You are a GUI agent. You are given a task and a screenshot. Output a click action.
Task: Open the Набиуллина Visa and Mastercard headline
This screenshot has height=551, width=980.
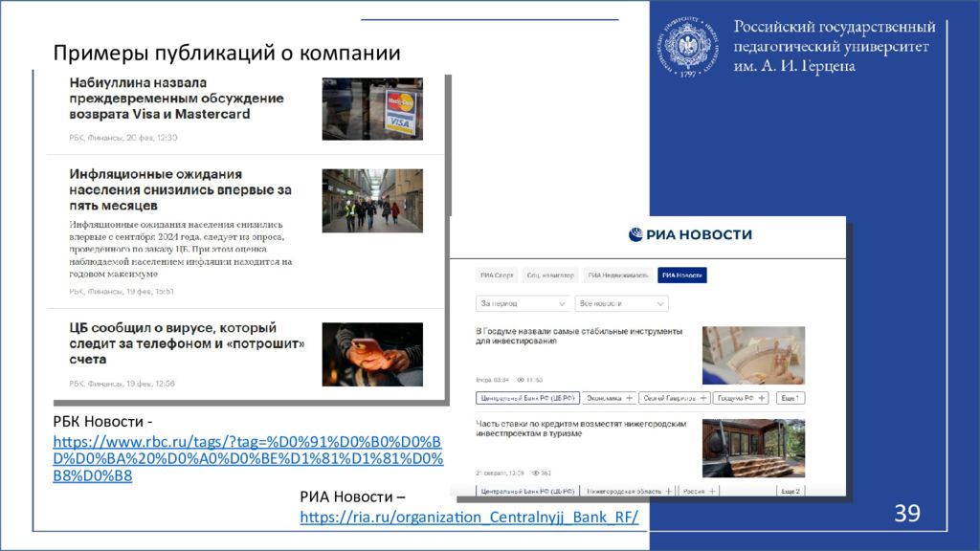(x=176, y=99)
